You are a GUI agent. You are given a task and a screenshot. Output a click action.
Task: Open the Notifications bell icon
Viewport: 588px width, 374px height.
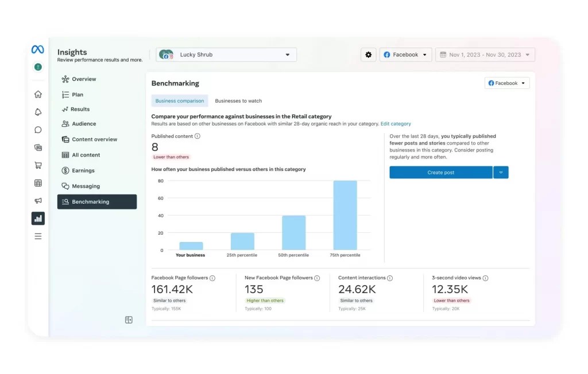37,112
